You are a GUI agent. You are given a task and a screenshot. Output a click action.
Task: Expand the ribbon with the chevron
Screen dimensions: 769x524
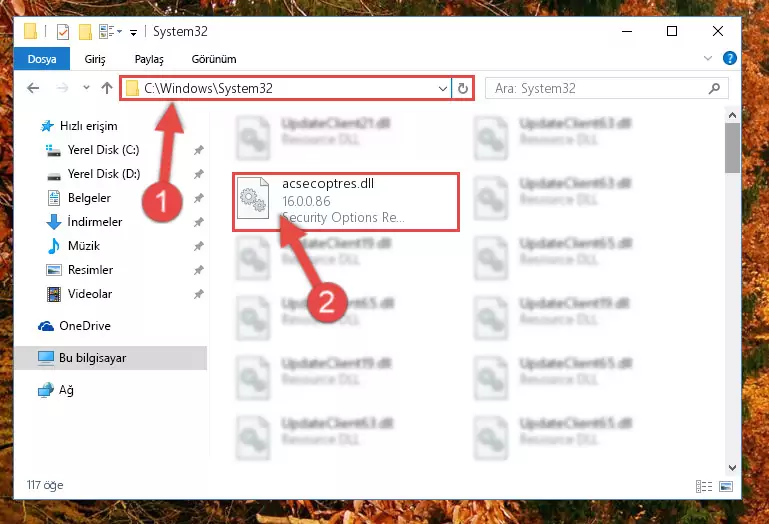click(708, 58)
